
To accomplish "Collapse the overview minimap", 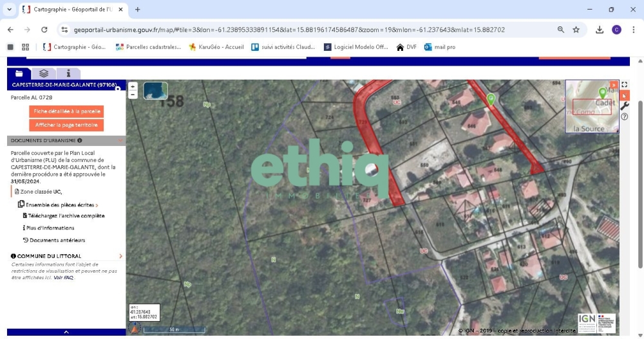I will point(614,84).
